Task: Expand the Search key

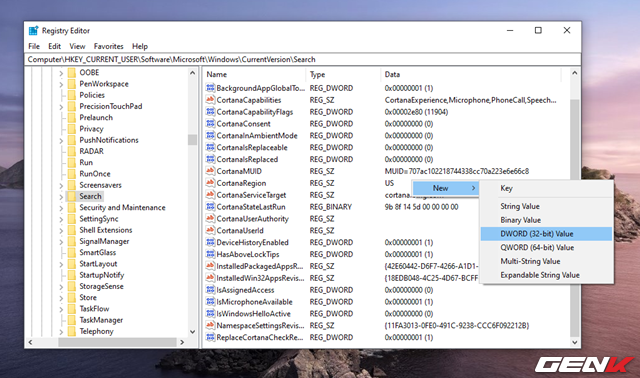Action: [x=61, y=196]
